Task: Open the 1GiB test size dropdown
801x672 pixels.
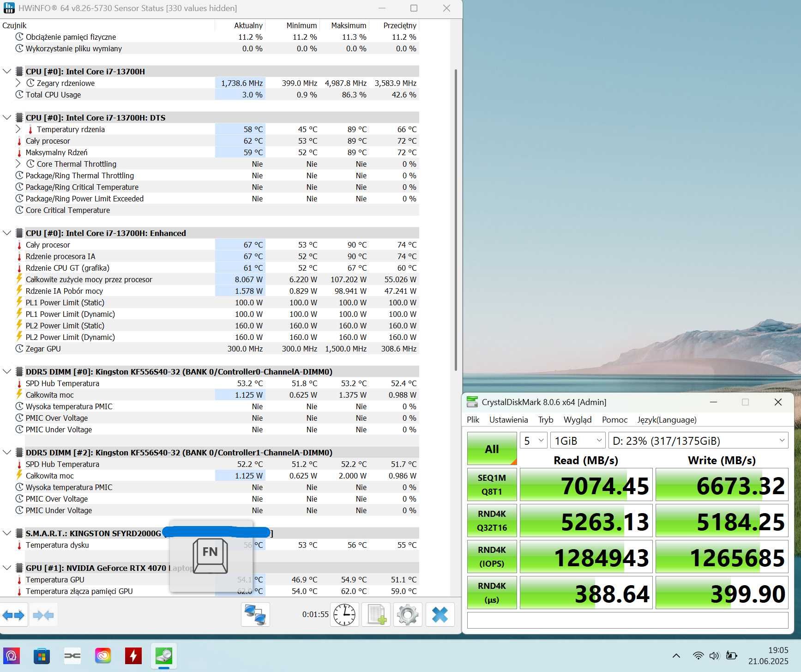Action: pyautogui.click(x=578, y=441)
